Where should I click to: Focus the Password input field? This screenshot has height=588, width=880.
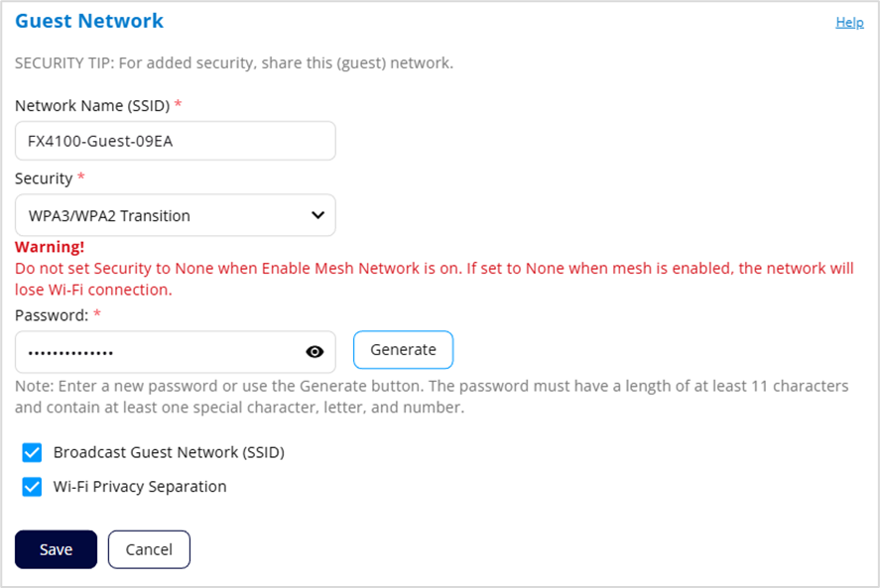click(x=159, y=351)
